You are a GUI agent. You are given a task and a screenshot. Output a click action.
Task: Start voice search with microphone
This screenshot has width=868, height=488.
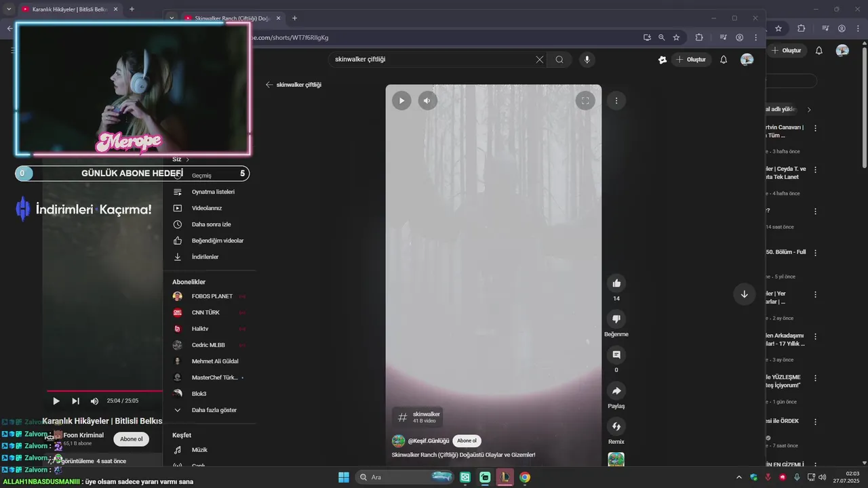(x=587, y=60)
